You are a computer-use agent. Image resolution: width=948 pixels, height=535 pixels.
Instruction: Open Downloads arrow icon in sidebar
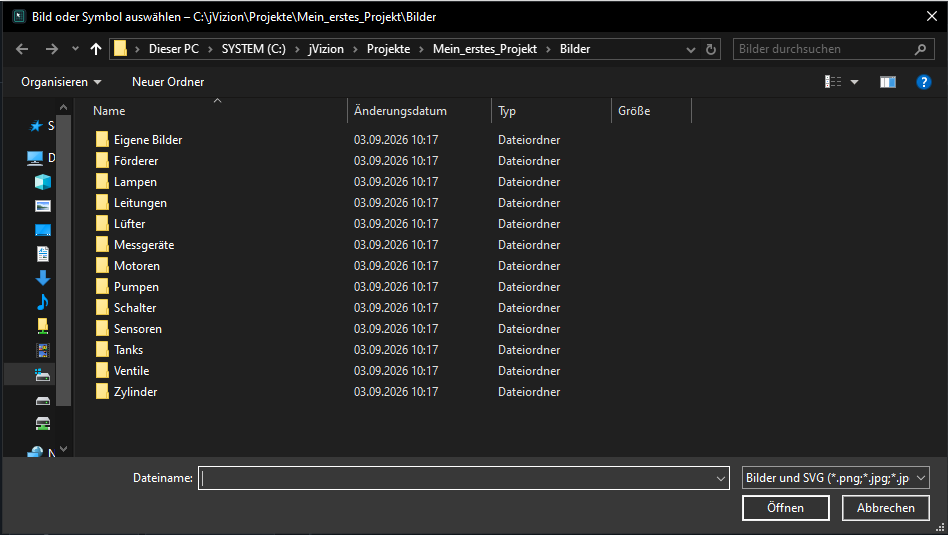43,278
